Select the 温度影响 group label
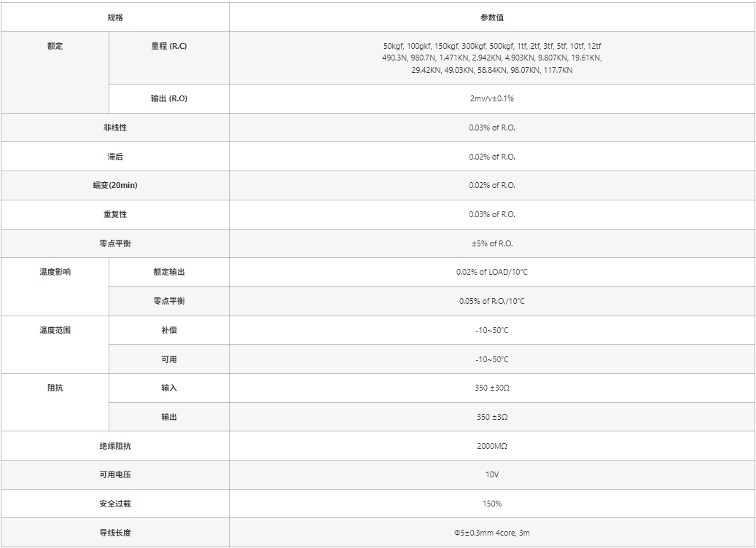Image resolution: width=756 pixels, height=548 pixels. (x=55, y=272)
